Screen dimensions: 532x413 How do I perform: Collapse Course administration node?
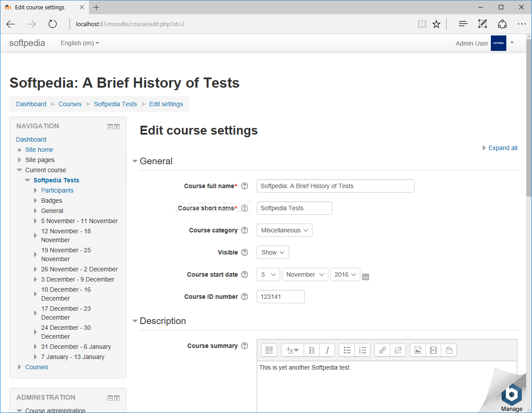pyautogui.click(x=19, y=410)
